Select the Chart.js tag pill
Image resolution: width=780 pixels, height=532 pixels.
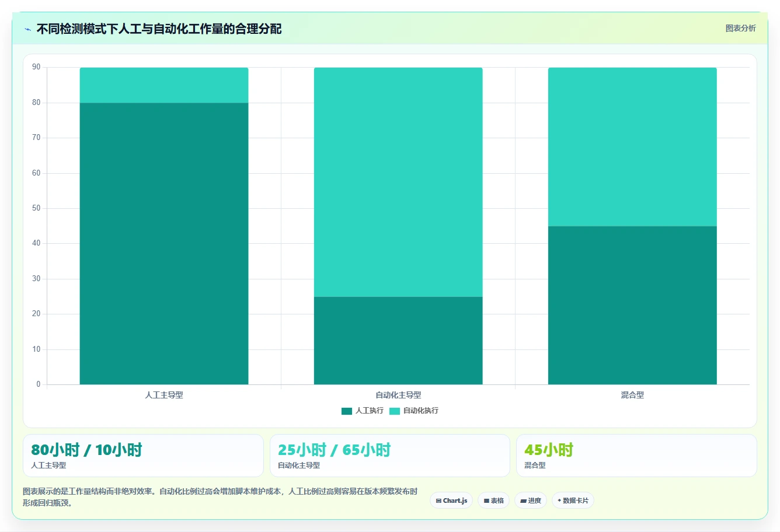(451, 501)
